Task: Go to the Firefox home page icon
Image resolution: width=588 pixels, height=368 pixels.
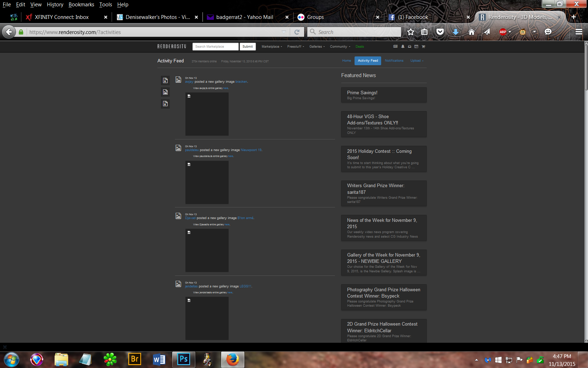Action: point(471,32)
